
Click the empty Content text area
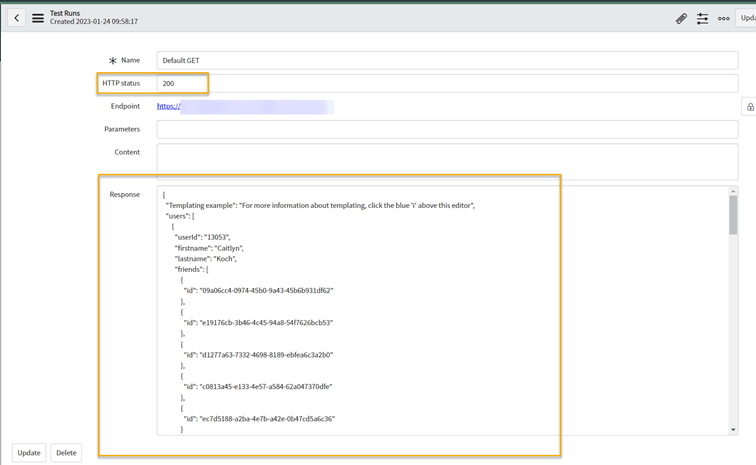(447, 162)
